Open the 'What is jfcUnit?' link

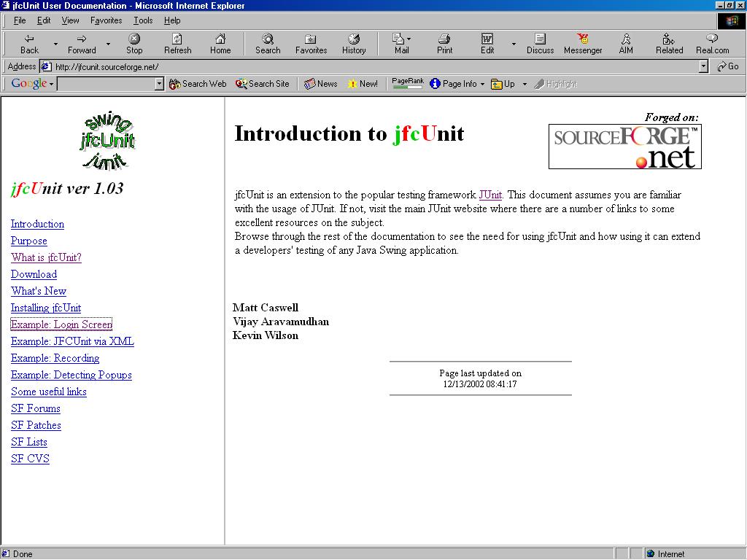[46, 257]
